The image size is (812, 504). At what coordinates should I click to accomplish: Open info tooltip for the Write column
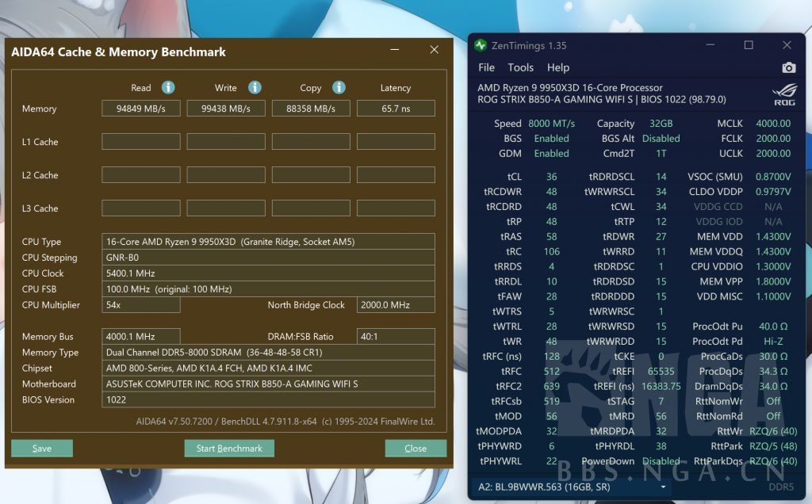pyautogui.click(x=253, y=87)
